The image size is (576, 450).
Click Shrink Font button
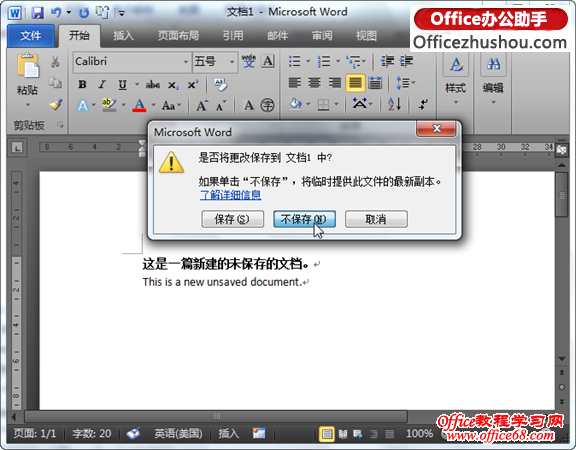pyautogui.click(x=221, y=106)
